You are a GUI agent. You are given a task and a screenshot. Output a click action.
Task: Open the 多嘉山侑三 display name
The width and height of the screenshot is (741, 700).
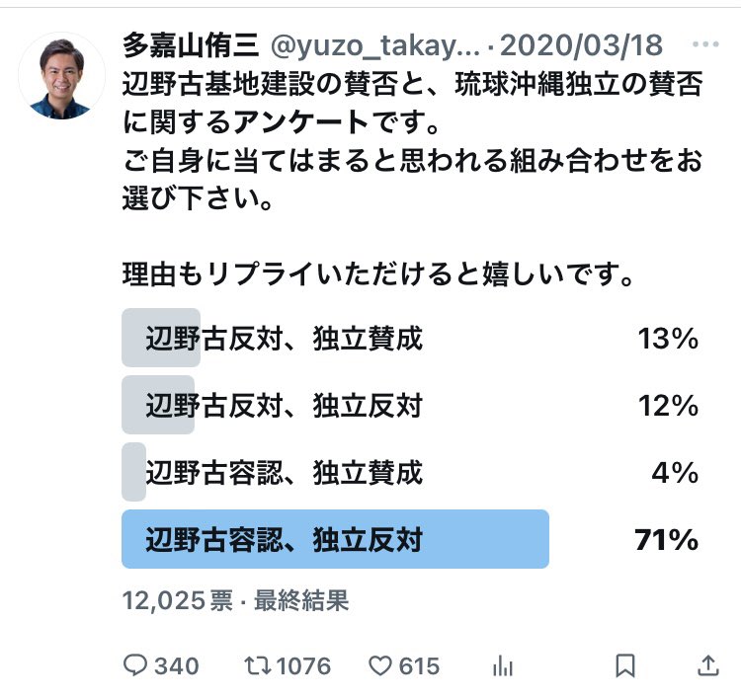pyautogui.click(x=190, y=45)
